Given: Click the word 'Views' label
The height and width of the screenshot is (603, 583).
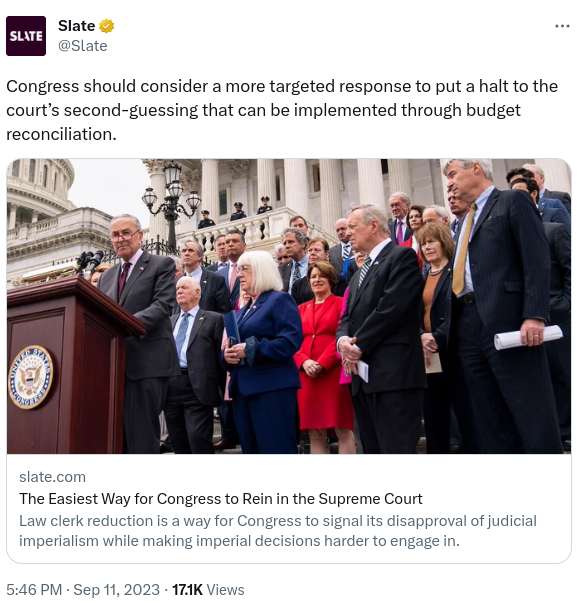Looking at the screenshot, I should click(225, 590).
